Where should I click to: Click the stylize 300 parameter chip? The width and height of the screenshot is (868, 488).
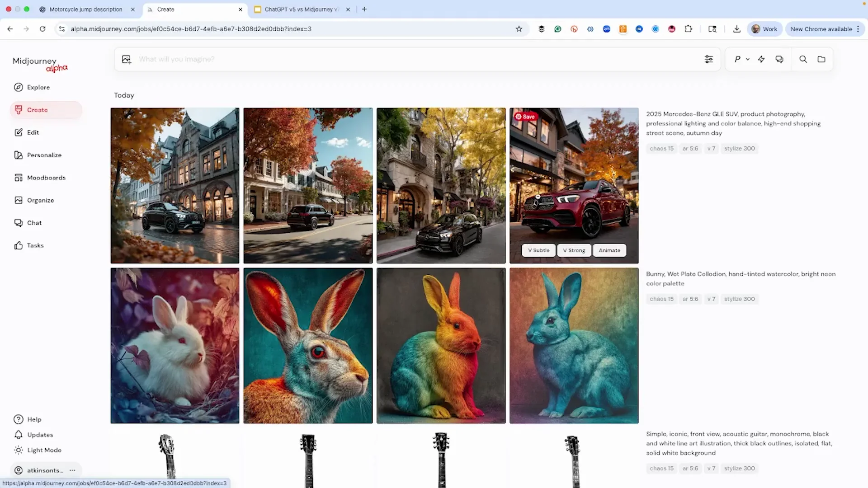coord(740,148)
